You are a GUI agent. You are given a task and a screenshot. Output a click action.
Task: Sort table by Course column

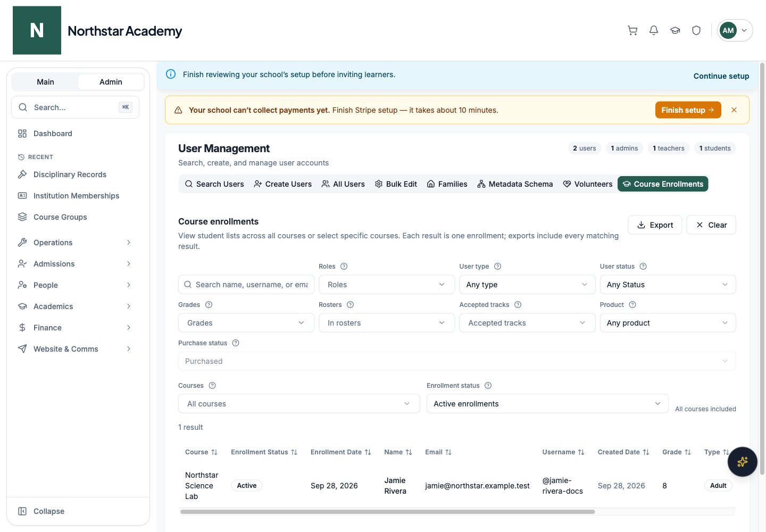tap(201, 452)
